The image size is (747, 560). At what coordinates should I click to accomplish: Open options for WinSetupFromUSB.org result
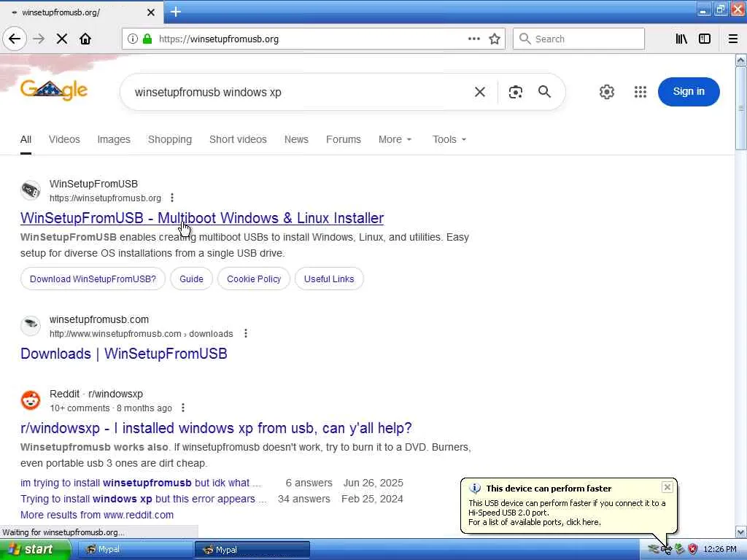tap(172, 198)
